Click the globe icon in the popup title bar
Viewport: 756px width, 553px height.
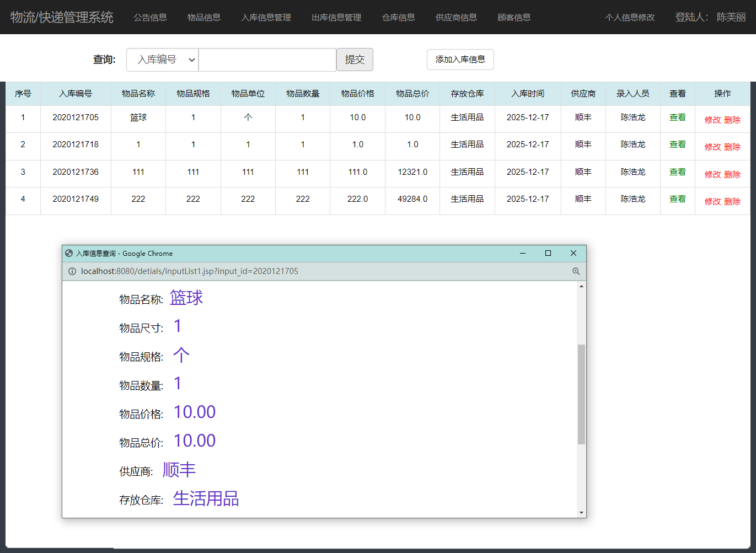[68, 253]
